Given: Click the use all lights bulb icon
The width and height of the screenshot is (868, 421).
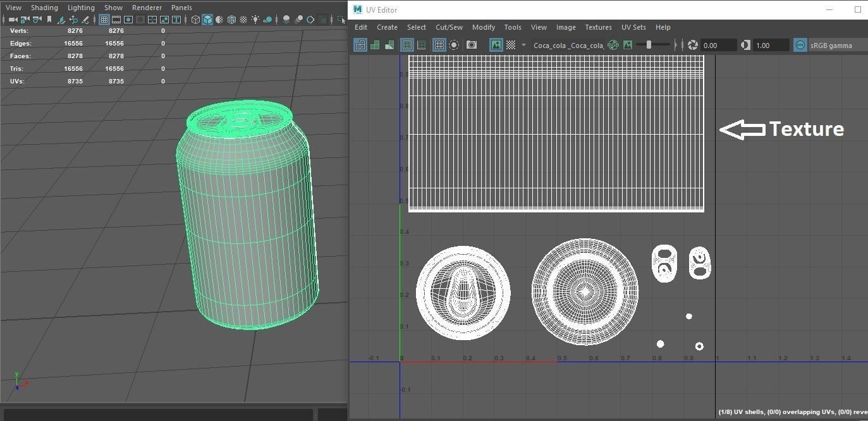Looking at the screenshot, I should 256,20.
